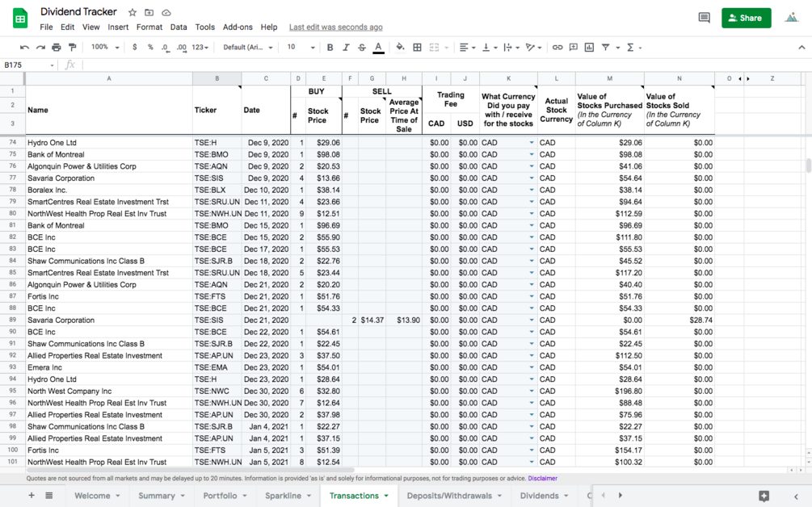
Task: Open the Add-ons menu
Action: 238,27
